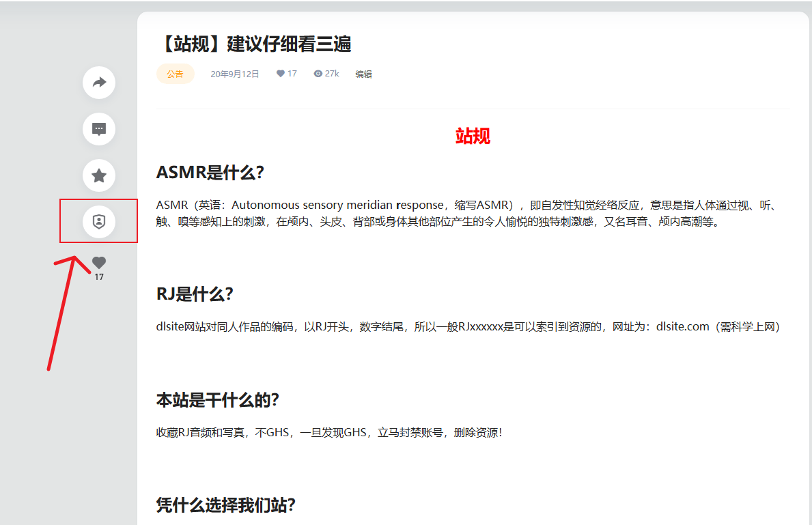Viewport: 812px width, 525px height.
Task: Open comments via the speech bubble icon
Action: coord(99,129)
